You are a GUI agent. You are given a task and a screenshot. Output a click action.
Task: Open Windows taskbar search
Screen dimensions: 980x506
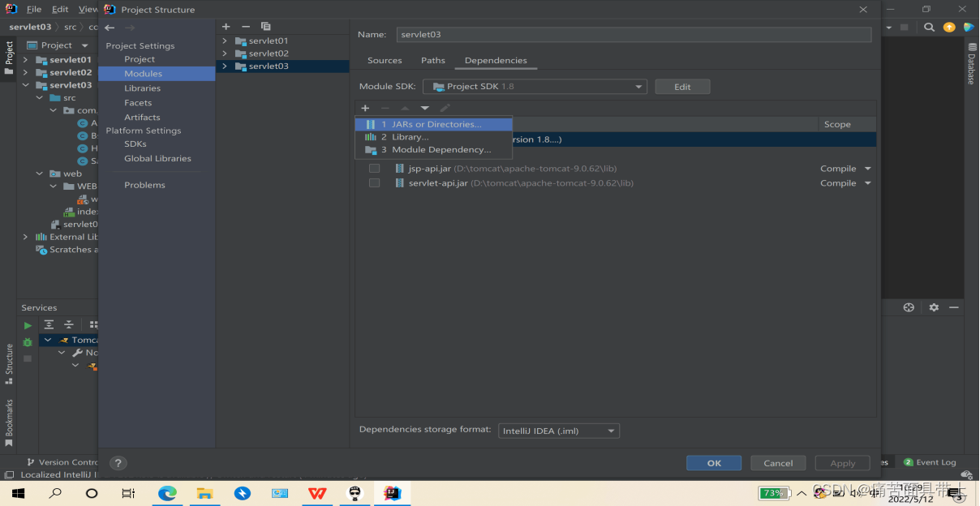[x=55, y=492]
